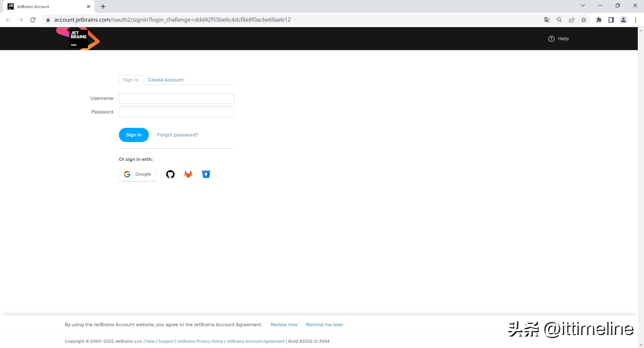Sign in with Bitbucket icon

tap(206, 174)
